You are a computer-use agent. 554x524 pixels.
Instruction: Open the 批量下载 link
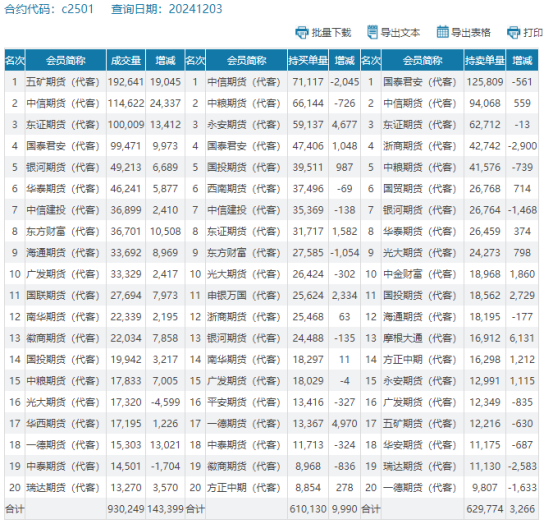tap(331, 33)
